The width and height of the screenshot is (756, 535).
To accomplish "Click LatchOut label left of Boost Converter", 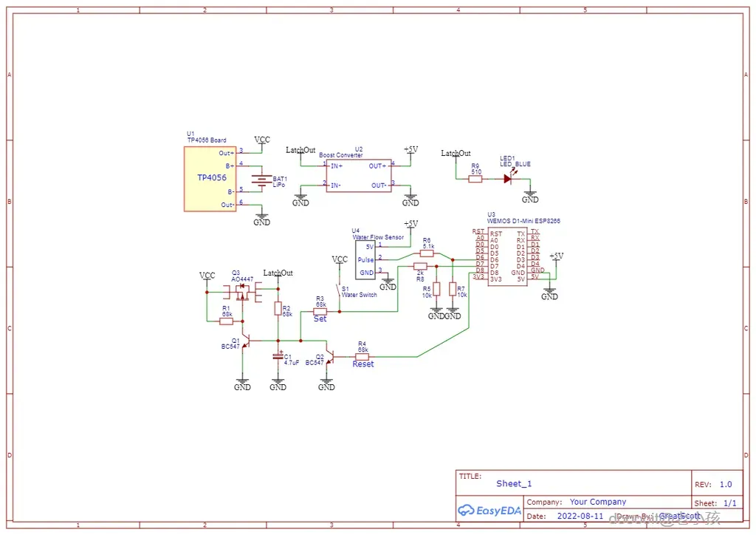I will click(x=300, y=150).
